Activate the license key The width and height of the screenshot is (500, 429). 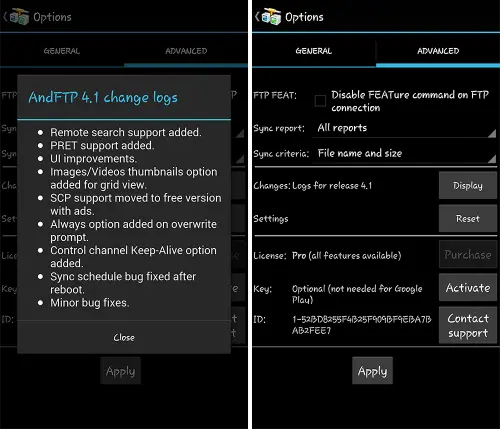(468, 288)
